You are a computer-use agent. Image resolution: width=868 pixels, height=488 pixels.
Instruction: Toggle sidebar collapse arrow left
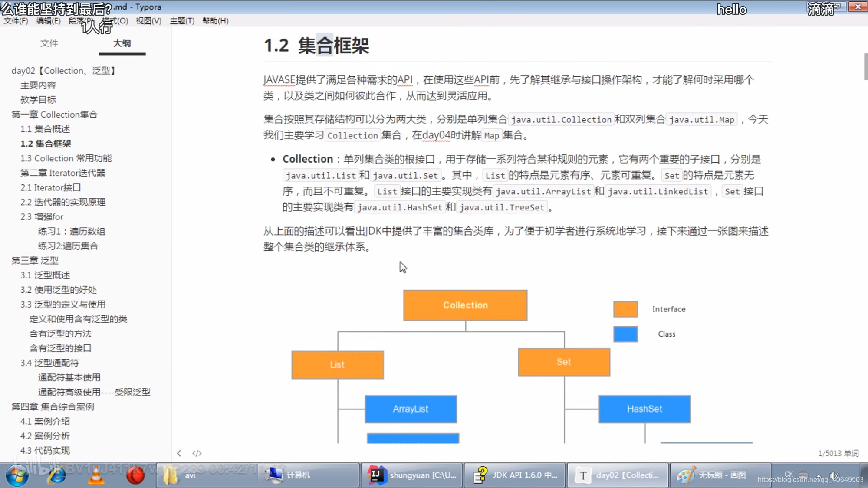[179, 453]
